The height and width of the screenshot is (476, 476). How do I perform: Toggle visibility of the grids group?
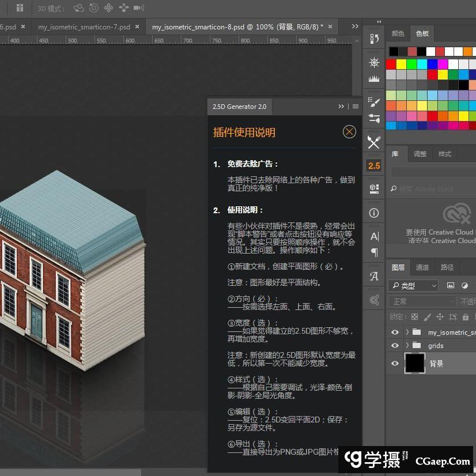395,346
